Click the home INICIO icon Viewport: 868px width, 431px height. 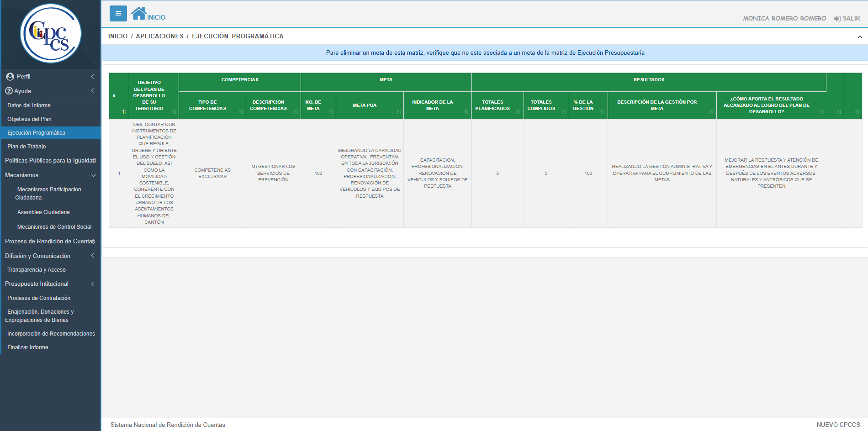click(139, 14)
